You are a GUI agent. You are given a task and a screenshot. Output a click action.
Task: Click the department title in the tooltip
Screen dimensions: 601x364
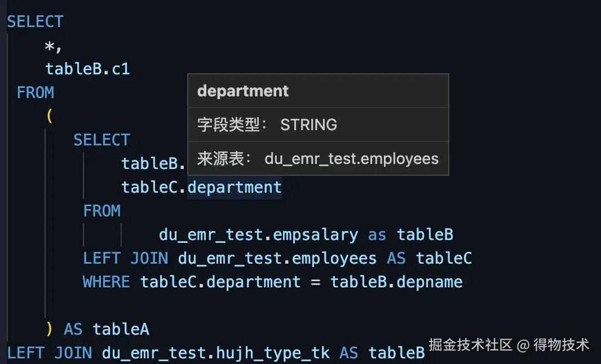pyautogui.click(x=242, y=91)
